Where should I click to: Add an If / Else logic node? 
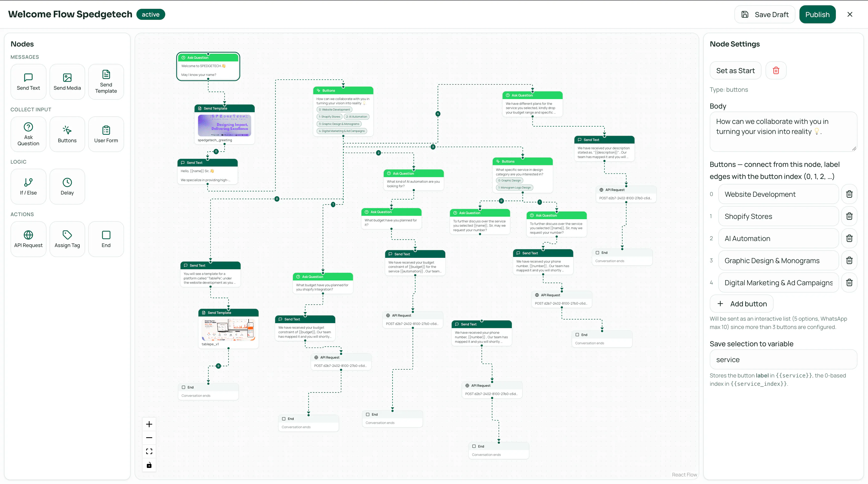pyautogui.click(x=28, y=186)
